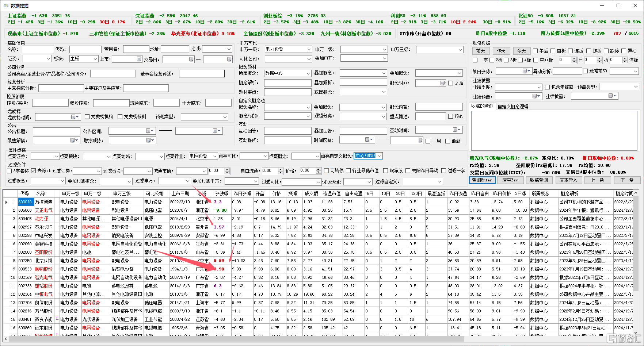Enable the 涨幅前50 checkbox

pos(586,71)
